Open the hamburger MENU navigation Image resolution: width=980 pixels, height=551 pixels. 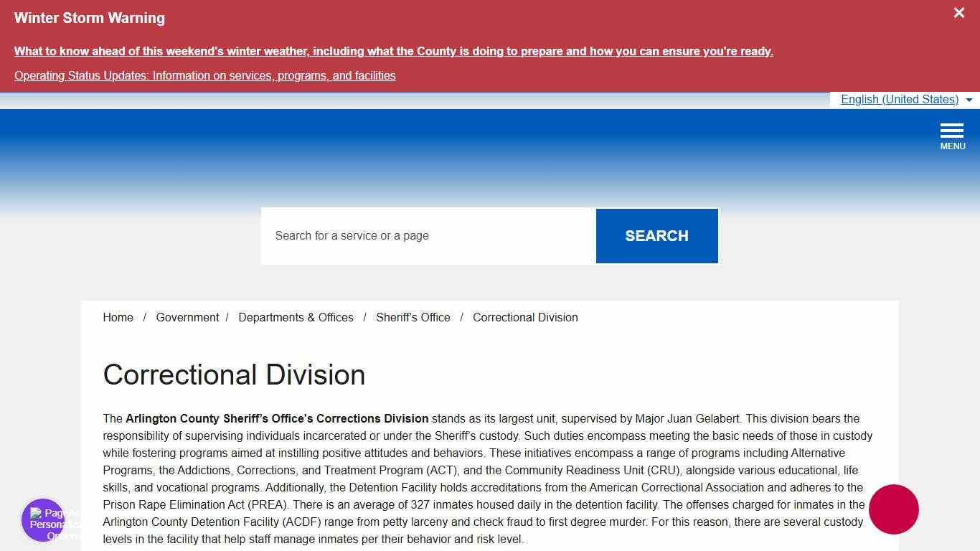(x=952, y=131)
